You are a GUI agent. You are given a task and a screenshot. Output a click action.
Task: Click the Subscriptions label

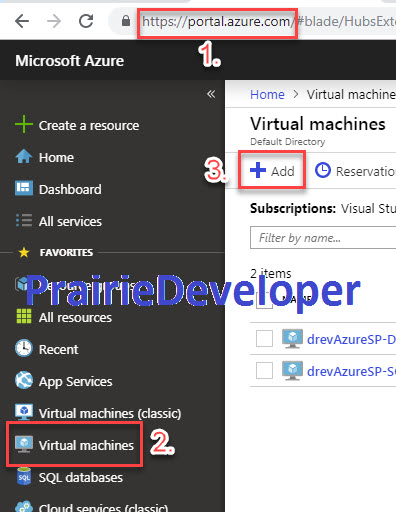pyautogui.click(x=293, y=209)
